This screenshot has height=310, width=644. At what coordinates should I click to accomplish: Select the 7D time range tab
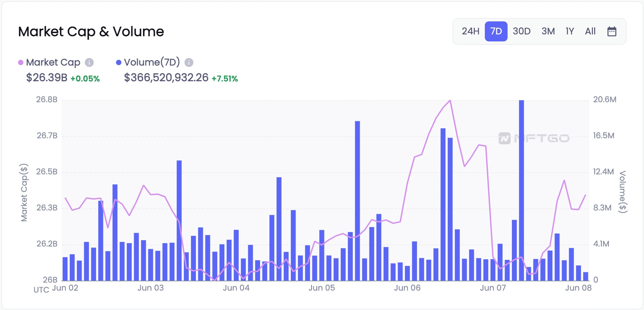(x=496, y=31)
